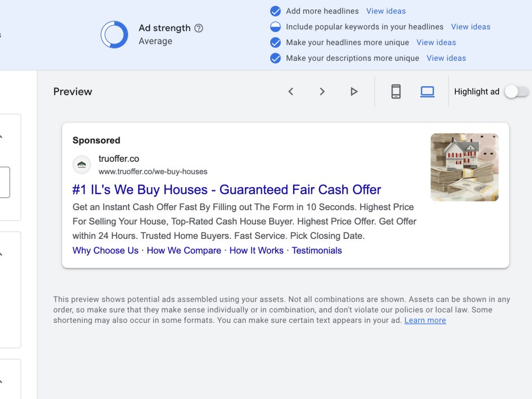Open the ad headline link

(227, 190)
